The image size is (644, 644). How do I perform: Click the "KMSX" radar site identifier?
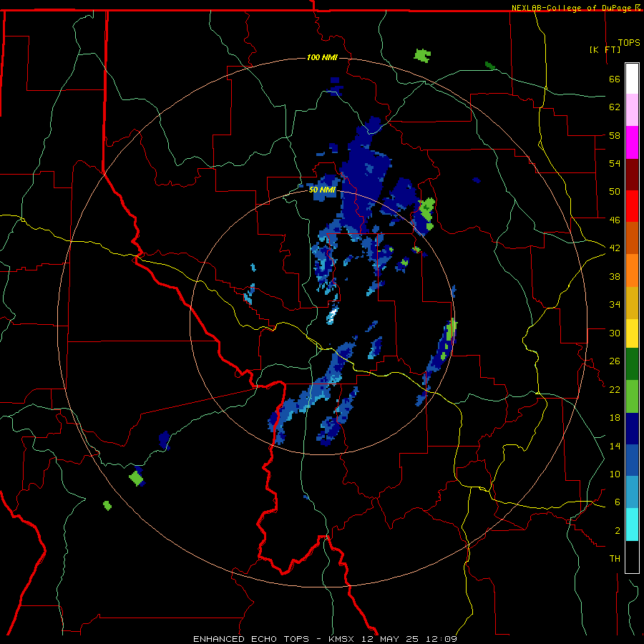coord(341,639)
